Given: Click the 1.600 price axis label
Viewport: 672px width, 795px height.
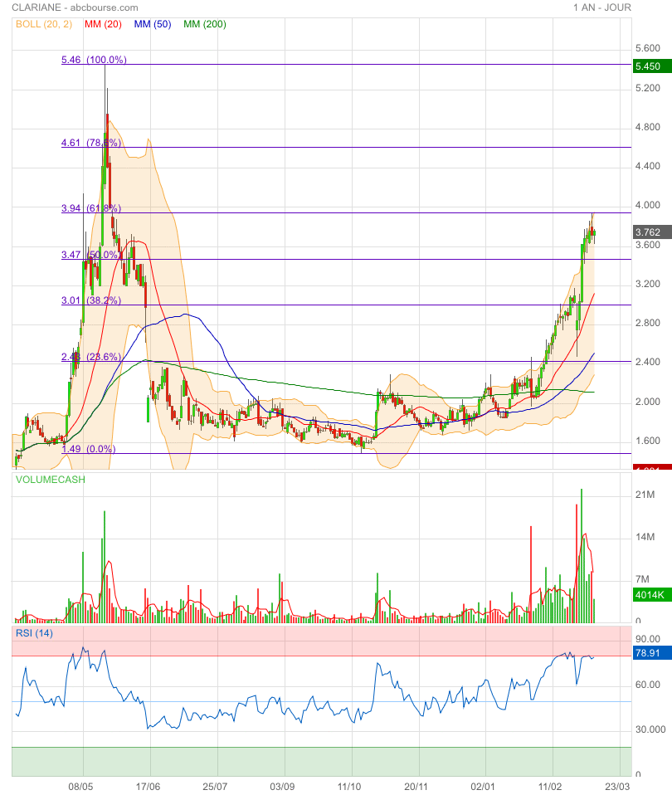Looking at the screenshot, I should click(648, 441).
